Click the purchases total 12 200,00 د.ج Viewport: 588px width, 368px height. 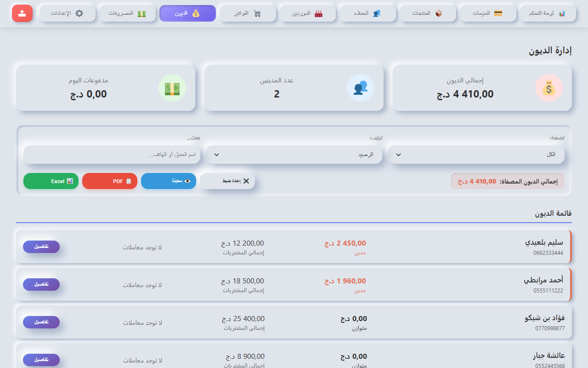tap(242, 243)
